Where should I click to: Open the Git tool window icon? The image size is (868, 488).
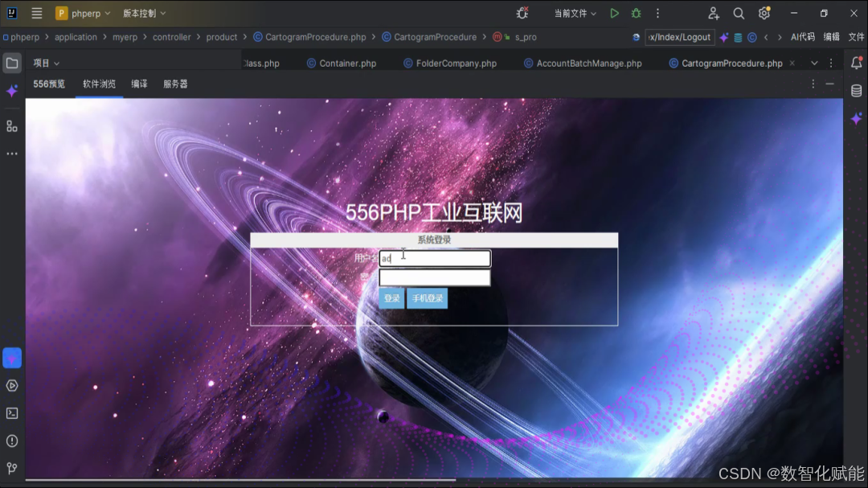click(11, 469)
